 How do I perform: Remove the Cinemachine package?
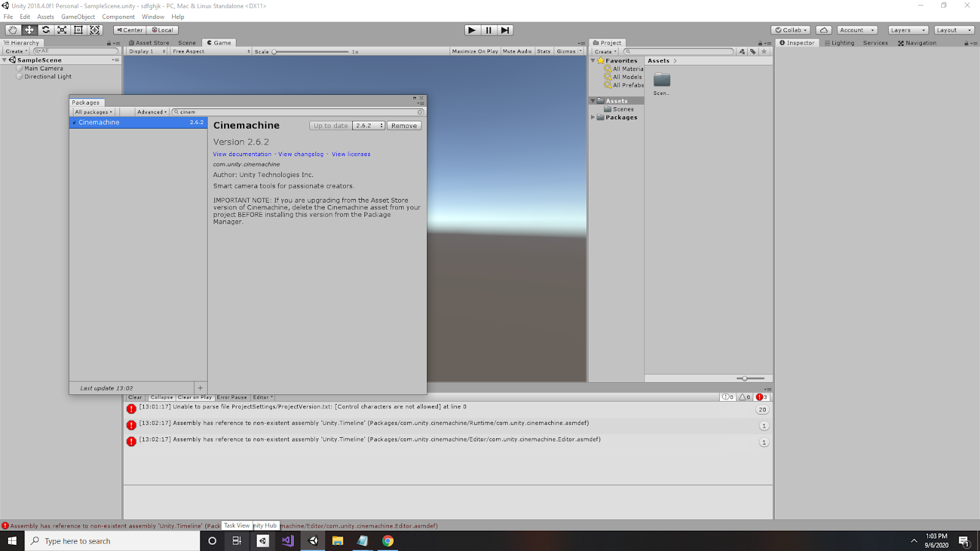coord(404,126)
